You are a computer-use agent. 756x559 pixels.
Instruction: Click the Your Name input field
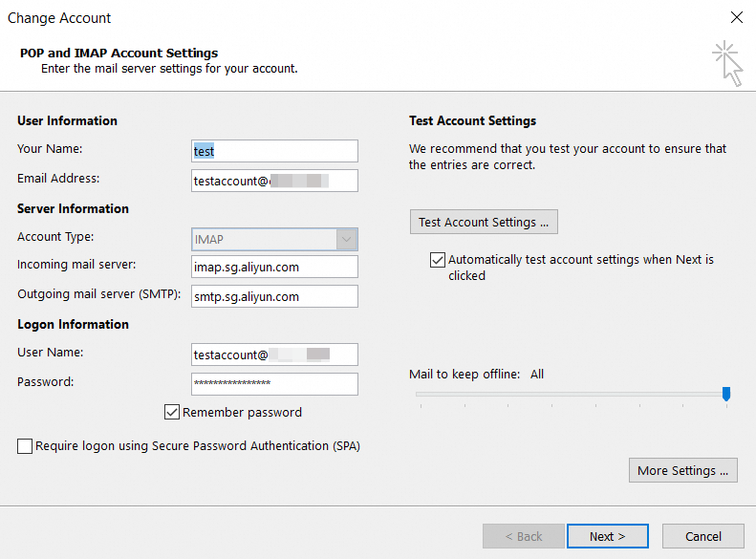pos(274,151)
